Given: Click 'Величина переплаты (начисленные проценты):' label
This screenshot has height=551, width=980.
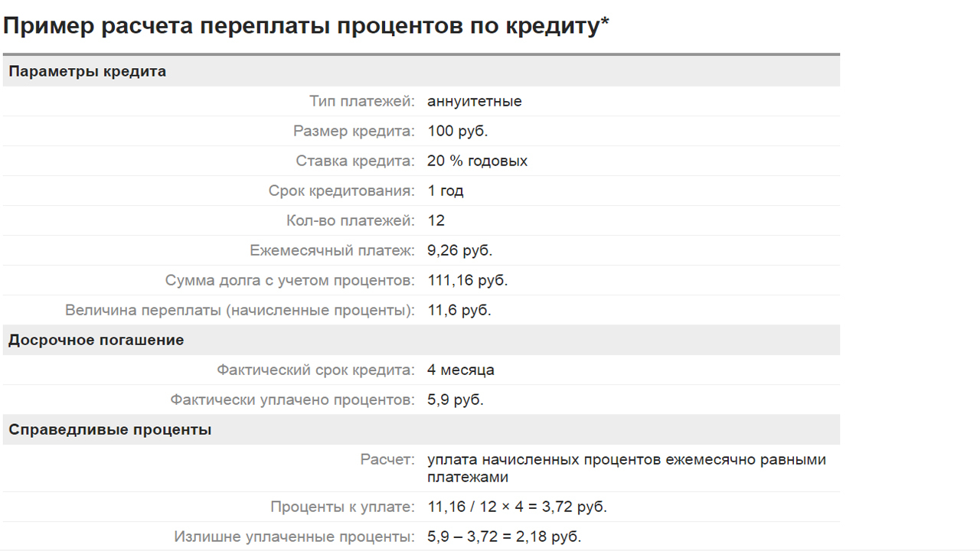Looking at the screenshot, I should [240, 310].
